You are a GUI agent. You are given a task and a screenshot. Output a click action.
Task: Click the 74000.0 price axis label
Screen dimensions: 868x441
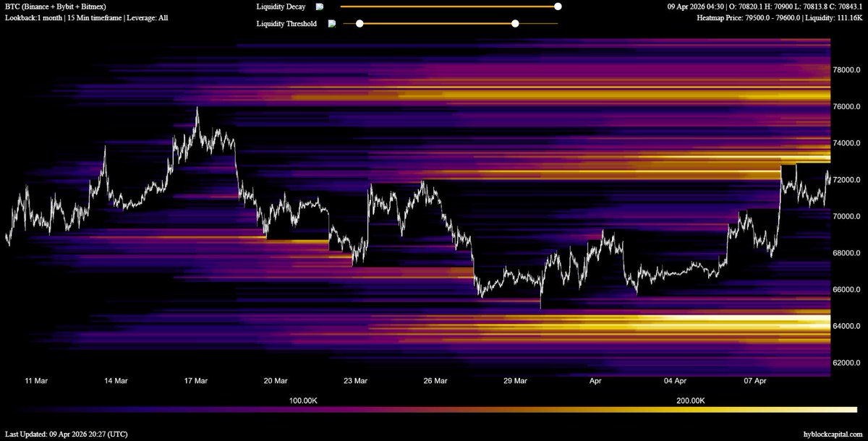click(x=845, y=144)
